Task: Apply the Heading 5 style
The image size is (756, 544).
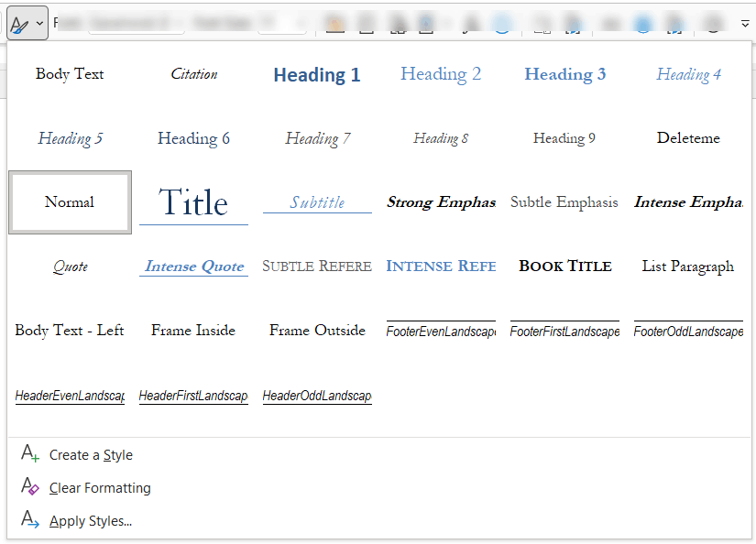Action: click(x=70, y=138)
